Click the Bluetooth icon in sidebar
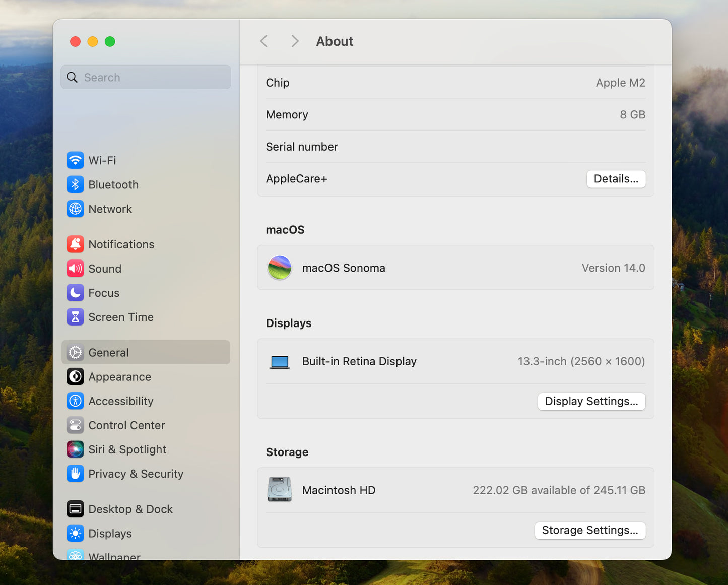The width and height of the screenshot is (728, 585). 75,184
